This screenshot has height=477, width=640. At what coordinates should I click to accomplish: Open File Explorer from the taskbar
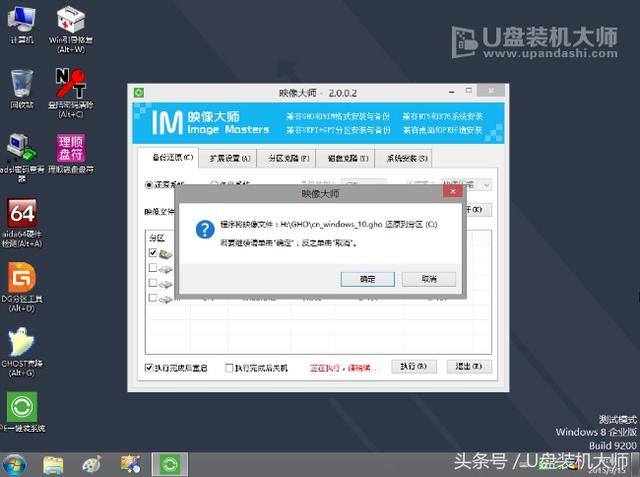pyautogui.click(x=53, y=465)
